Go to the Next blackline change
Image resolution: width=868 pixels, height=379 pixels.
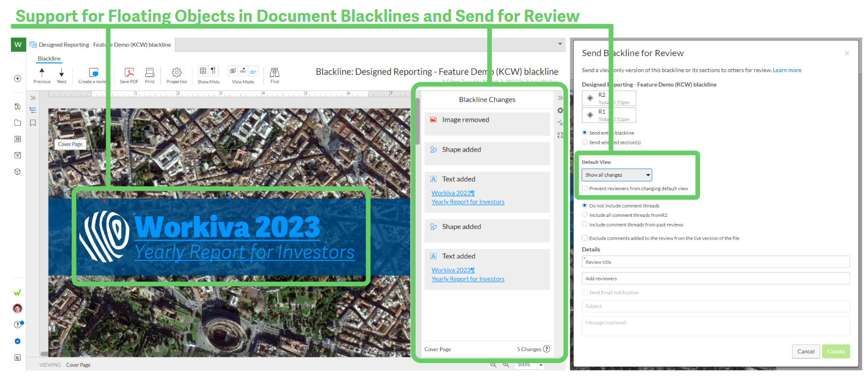61,75
